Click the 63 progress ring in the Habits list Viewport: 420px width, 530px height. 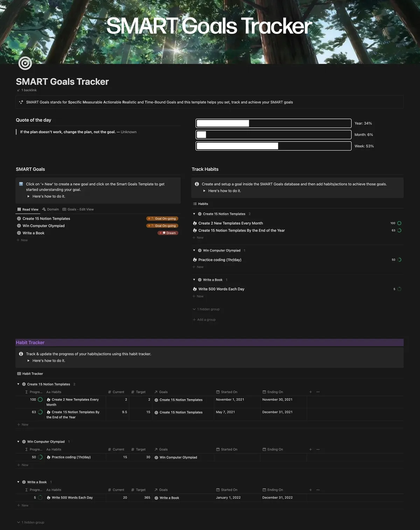point(399,231)
